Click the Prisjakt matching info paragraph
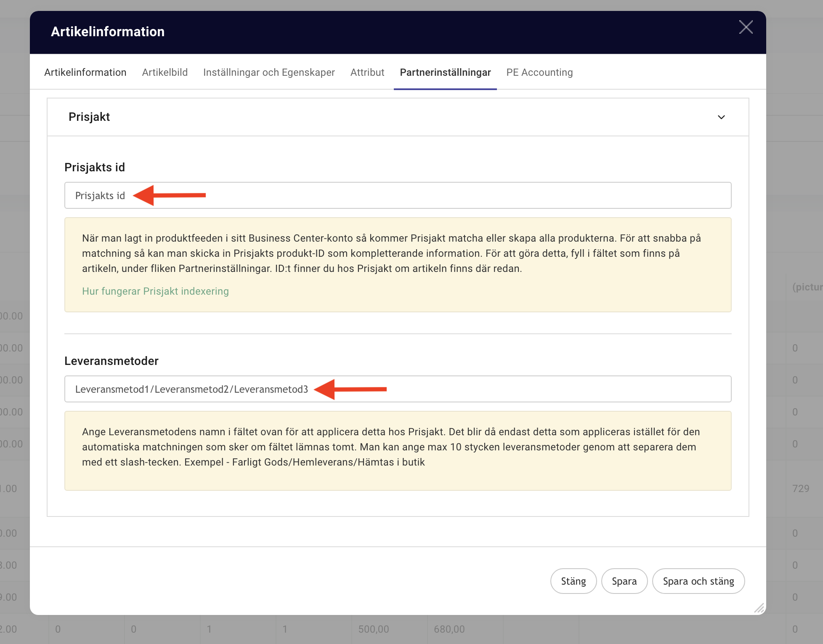Image resolution: width=823 pixels, height=644 pixels. [x=391, y=253]
